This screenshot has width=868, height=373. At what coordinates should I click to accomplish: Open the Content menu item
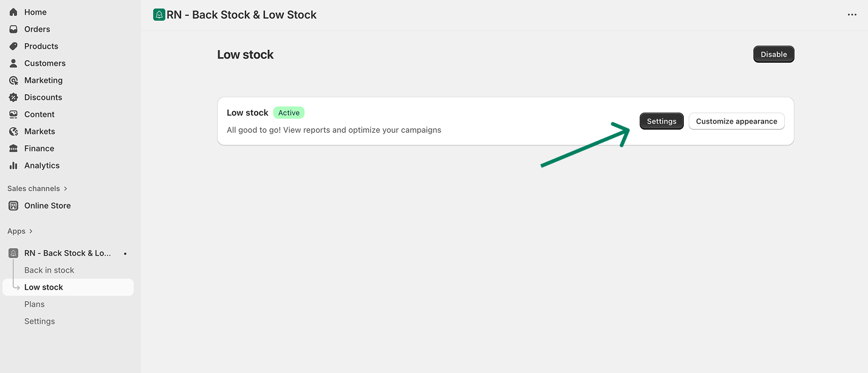coord(40,114)
